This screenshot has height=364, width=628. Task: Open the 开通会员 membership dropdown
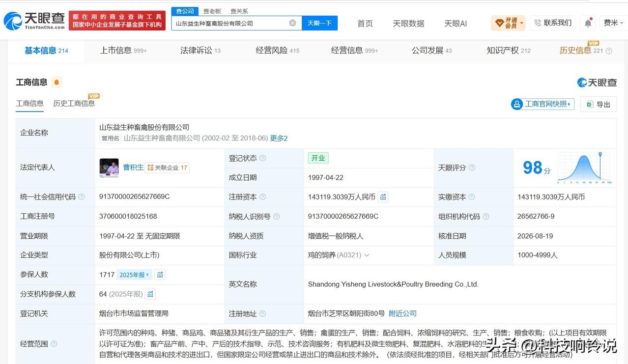coord(508,23)
